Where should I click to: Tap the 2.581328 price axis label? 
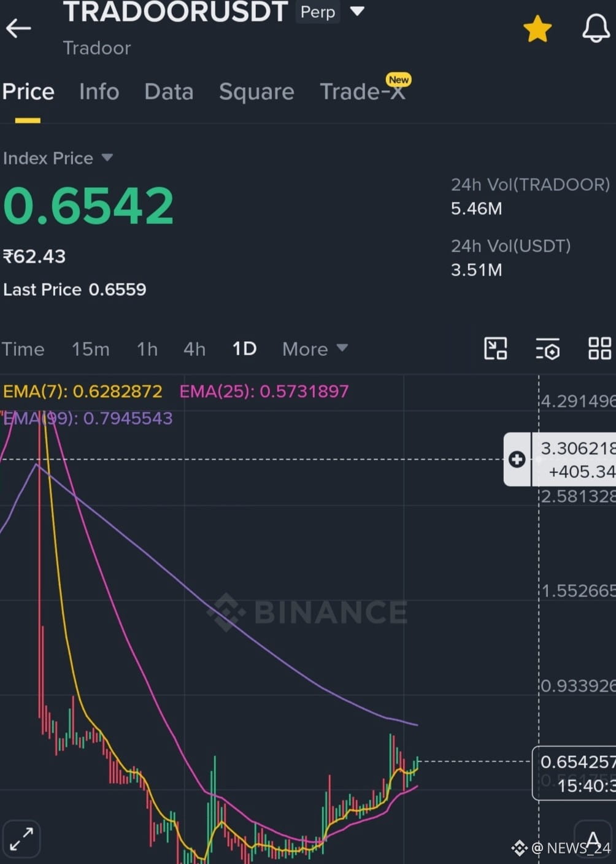point(577,496)
